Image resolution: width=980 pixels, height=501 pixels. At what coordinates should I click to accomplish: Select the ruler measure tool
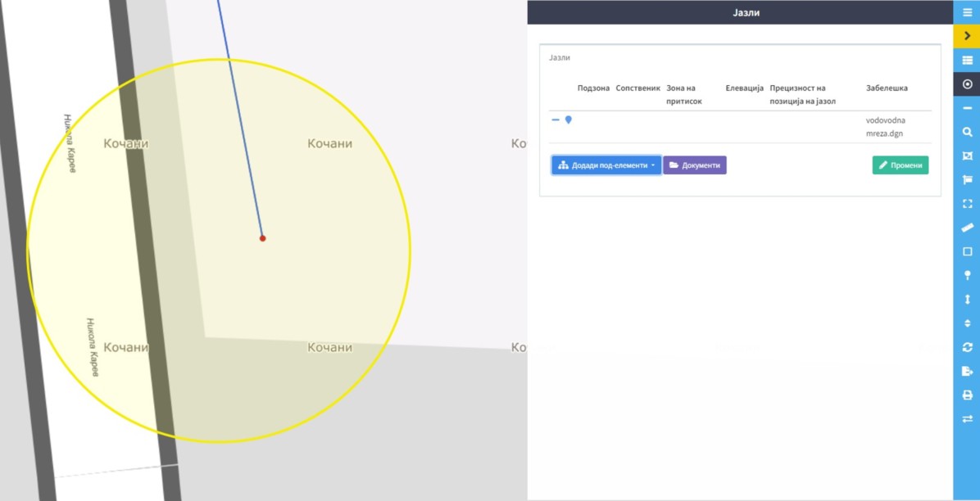[967, 228]
